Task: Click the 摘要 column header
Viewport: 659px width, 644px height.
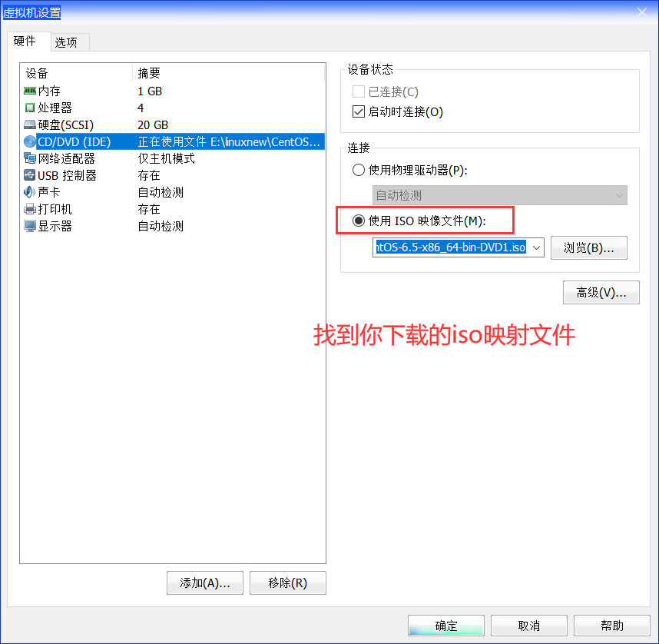Action: [229, 73]
